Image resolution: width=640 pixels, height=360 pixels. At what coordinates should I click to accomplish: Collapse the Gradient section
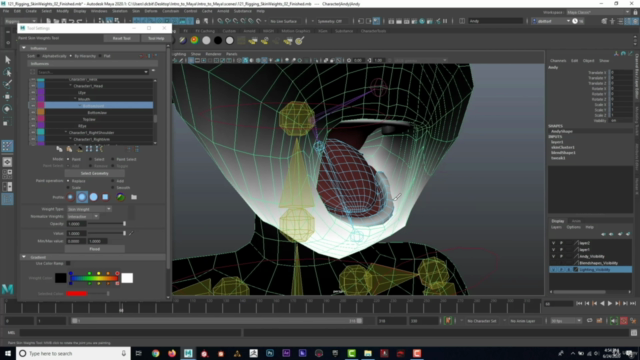point(24,257)
